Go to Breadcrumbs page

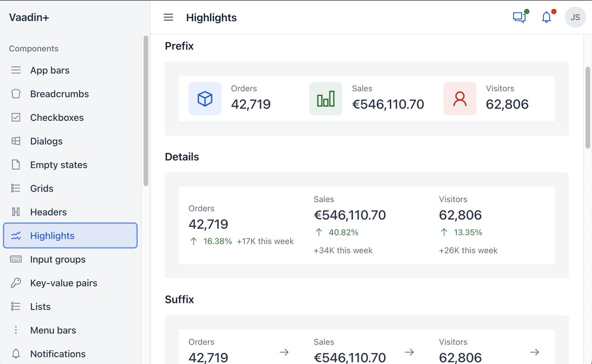70,94
